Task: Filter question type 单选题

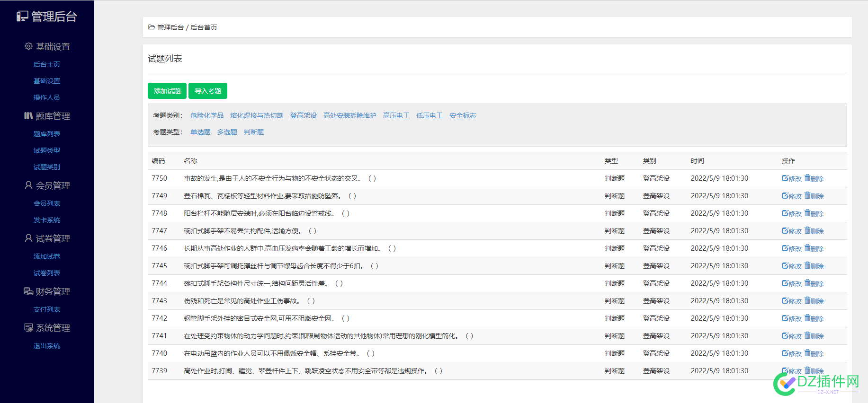Action: pyautogui.click(x=200, y=132)
